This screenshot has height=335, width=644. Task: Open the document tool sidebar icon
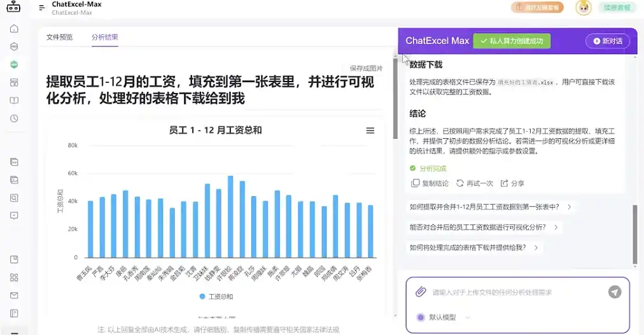pos(14,162)
